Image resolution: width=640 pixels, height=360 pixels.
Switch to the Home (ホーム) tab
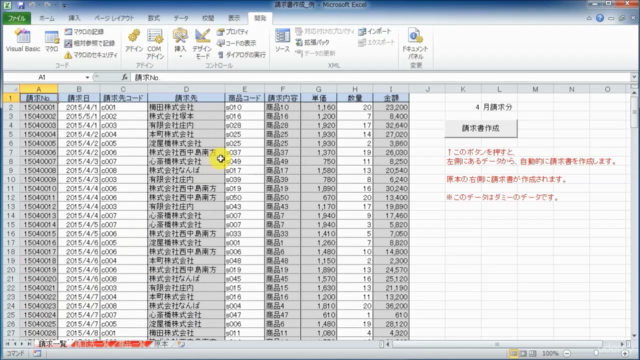[47, 18]
